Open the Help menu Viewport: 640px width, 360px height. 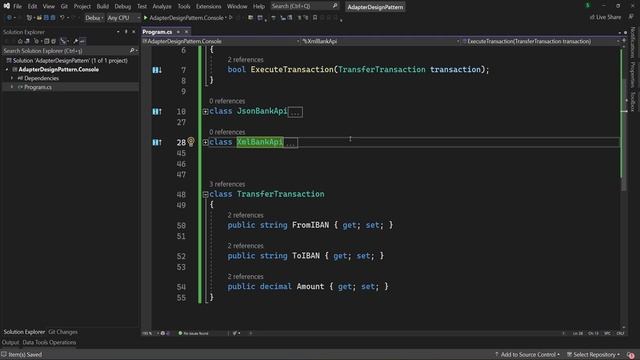(259, 6)
